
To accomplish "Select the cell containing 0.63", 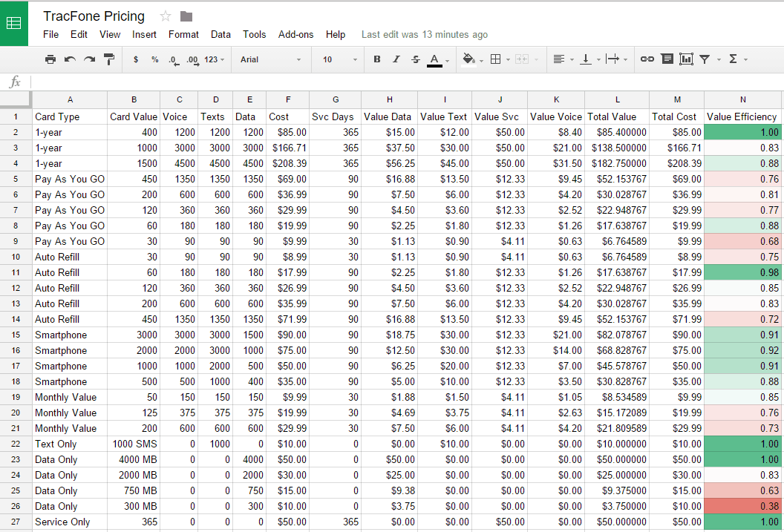I will (x=742, y=490).
